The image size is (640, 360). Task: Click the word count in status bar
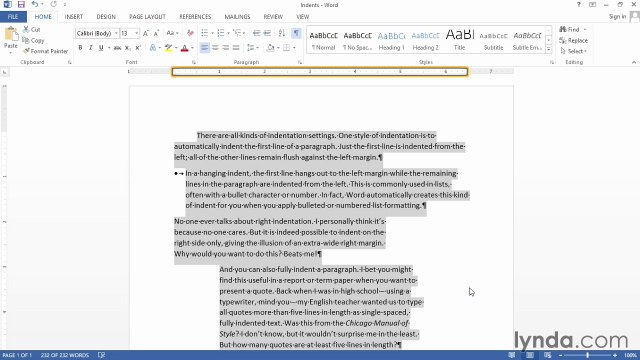click(64, 355)
